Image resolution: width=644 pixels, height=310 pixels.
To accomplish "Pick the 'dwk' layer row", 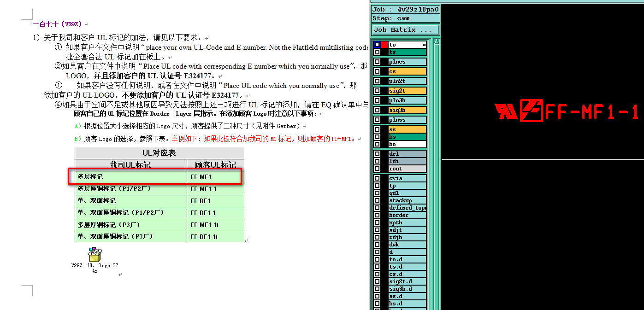I will 408,245.
